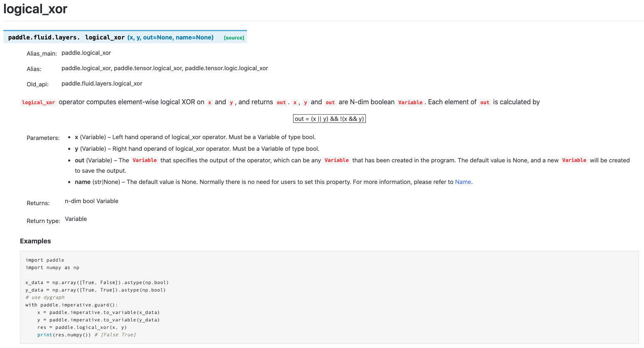Click the Returns: label
This screenshot has height=348, width=644.
click(38, 203)
